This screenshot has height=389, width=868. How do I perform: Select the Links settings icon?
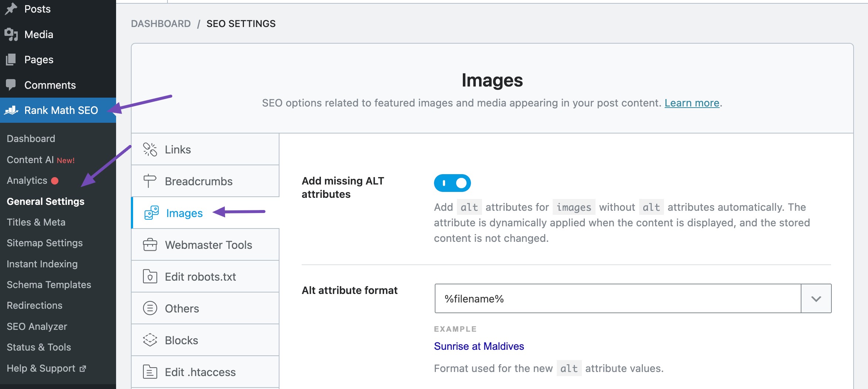click(150, 149)
